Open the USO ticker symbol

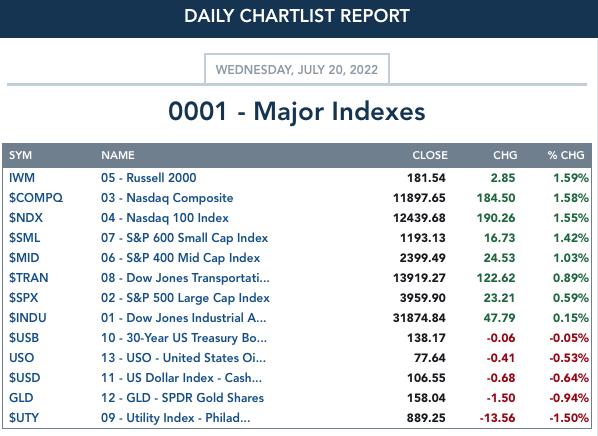click(21, 357)
